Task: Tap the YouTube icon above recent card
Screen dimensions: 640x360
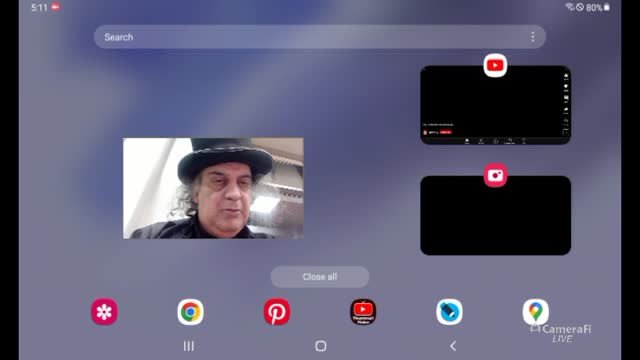Action: pos(496,65)
